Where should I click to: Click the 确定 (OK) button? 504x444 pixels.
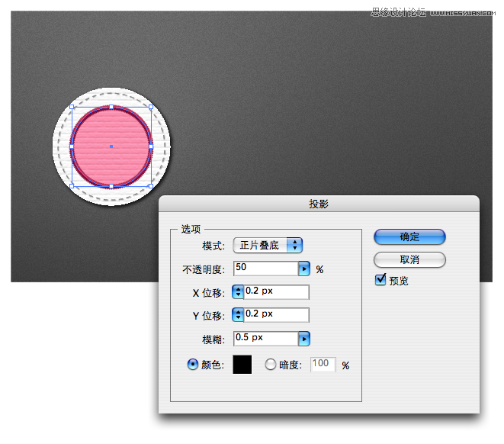[409, 237]
